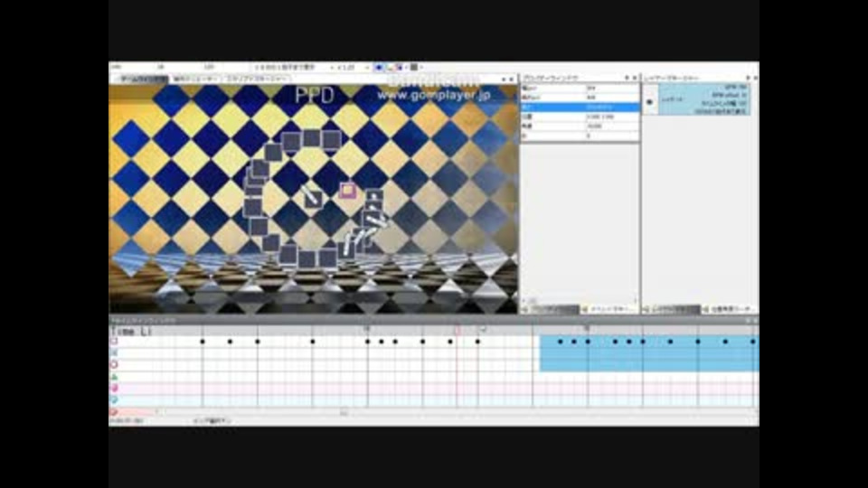Select the square note row icon in timeline
868x488 pixels.
tap(114, 342)
